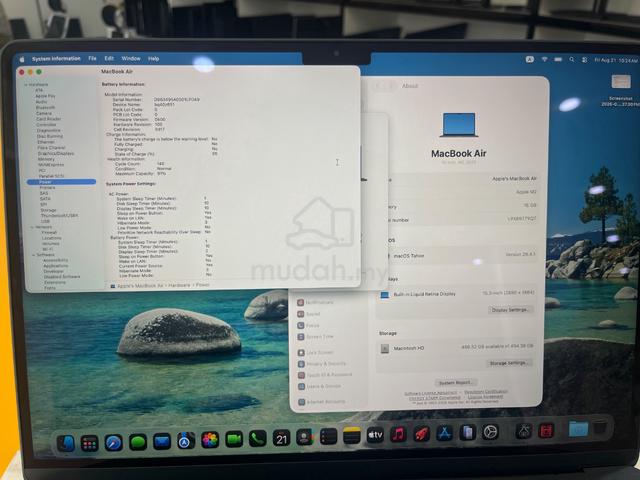Open the Software License Agreement link
Screen dimensions: 640x480
(x=431, y=393)
